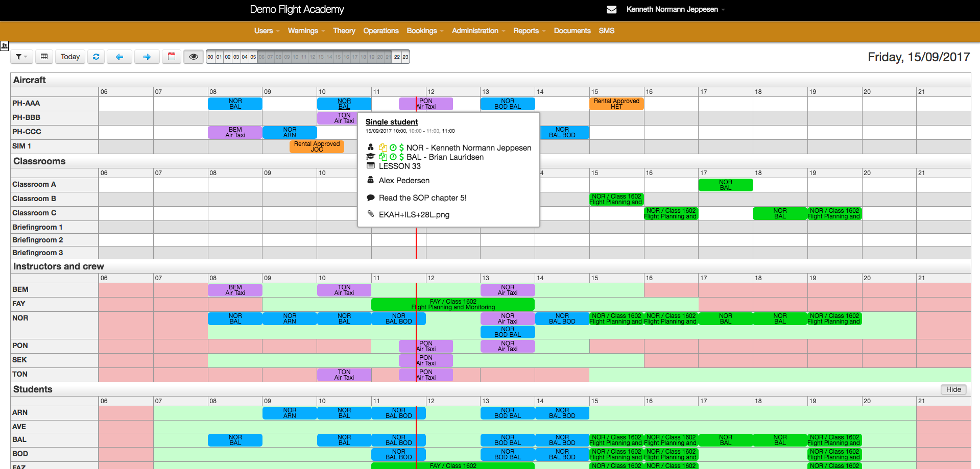Image resolution: width=980 pixels, height=469 pixels.
Task: Open PH-AAA Rental Approved HET booking
Action: coord(616,104)
